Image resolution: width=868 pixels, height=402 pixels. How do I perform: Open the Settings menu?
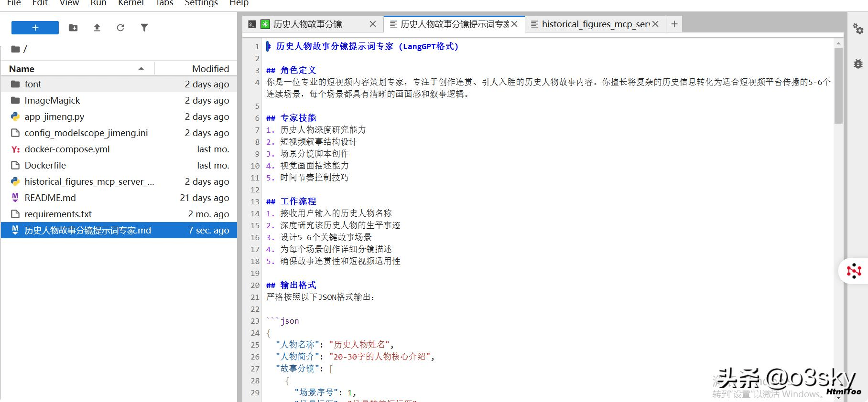[x=201, y=3]
